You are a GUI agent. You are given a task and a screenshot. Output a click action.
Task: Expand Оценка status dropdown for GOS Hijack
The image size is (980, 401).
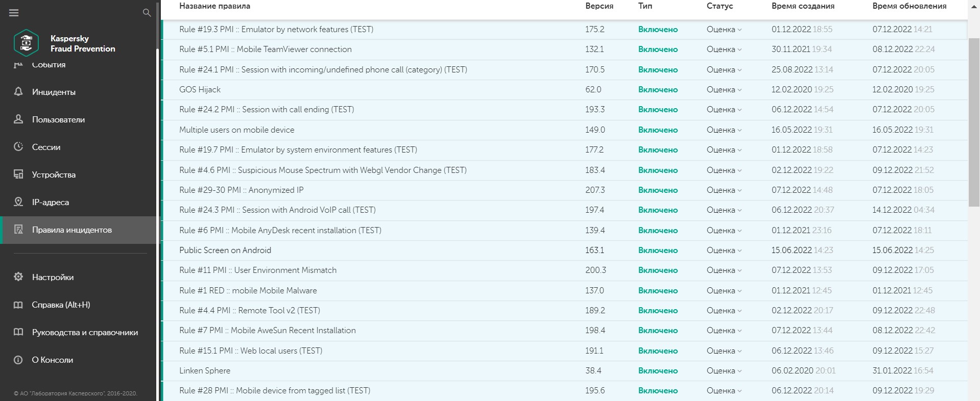(724, 90)
